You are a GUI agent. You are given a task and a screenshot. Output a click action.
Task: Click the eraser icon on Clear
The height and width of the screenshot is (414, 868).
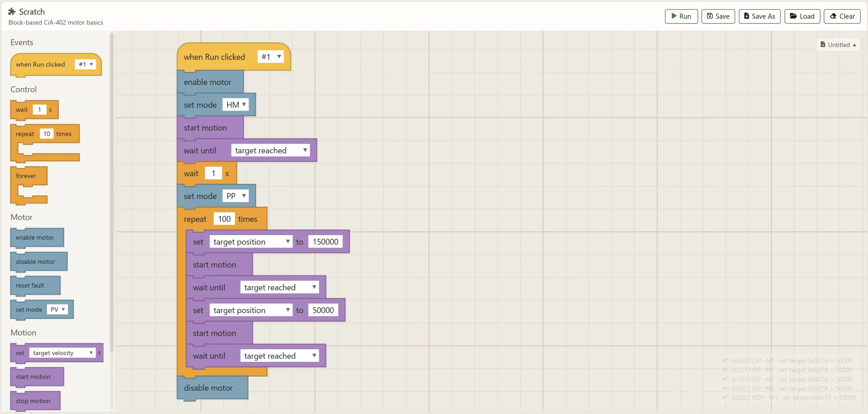coord(833,16)
